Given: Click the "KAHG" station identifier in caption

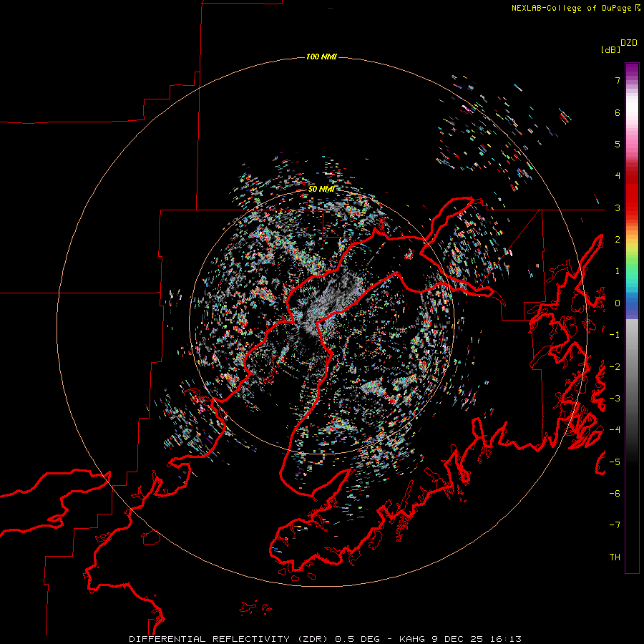Looking at the screenshot, I should coord(412,639).
